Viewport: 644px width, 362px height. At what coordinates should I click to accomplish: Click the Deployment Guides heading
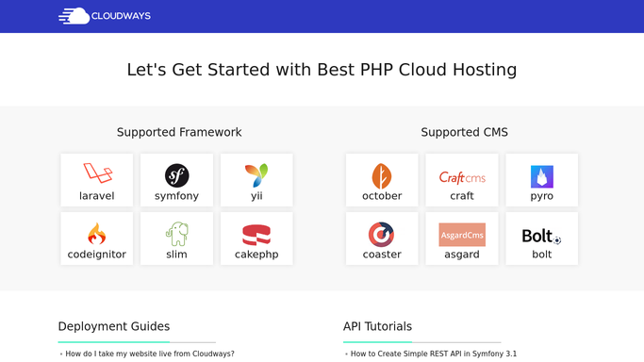coord(114,326)
